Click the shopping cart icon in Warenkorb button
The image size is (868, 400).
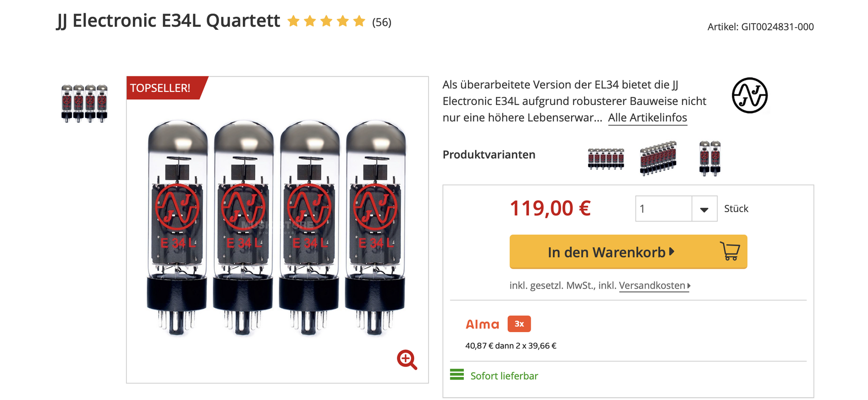pyautogui.click(x=730, y=251)
